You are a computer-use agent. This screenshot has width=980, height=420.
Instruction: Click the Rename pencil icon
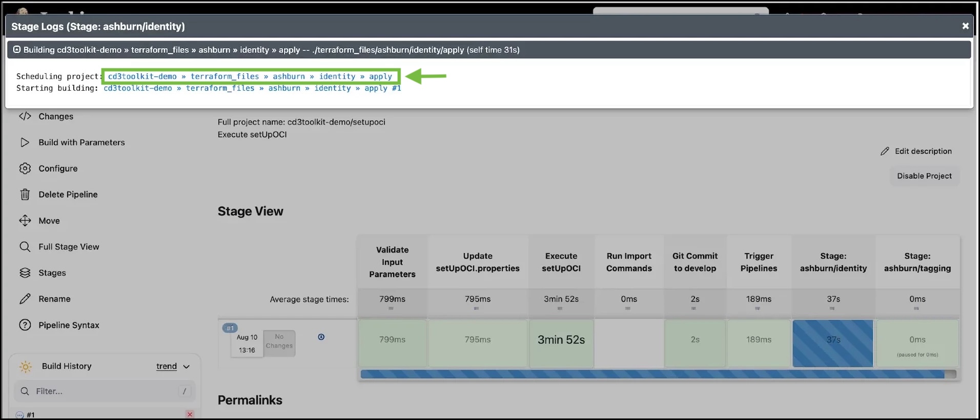[x=25, y=299]
